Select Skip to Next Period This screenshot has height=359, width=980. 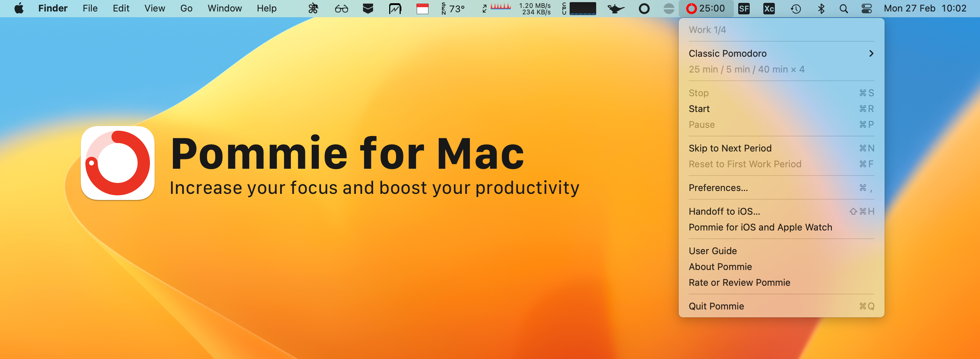click(x=730, y=148)
